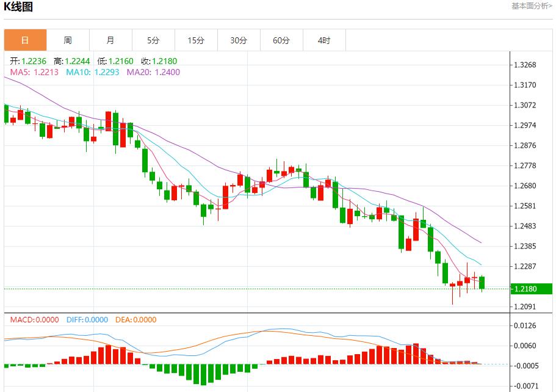Click the K线图 title heading
The width and height of the screenshot is (556, 392).
tap(18, 7)
